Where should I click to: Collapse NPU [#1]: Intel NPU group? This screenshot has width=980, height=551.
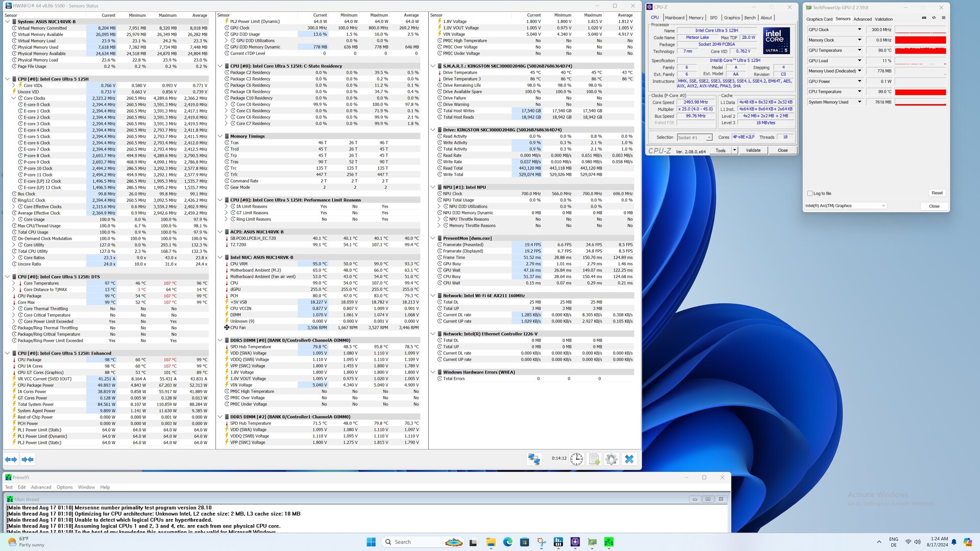coord(433,187)
